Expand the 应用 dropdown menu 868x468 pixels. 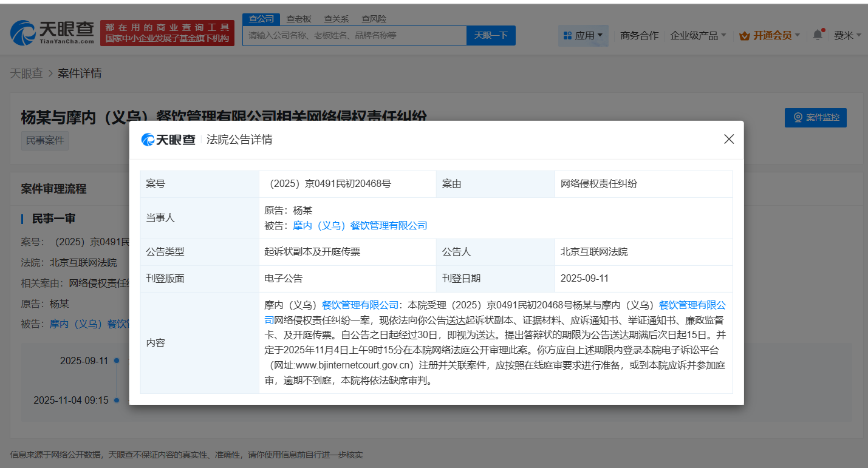pos(584,36)
